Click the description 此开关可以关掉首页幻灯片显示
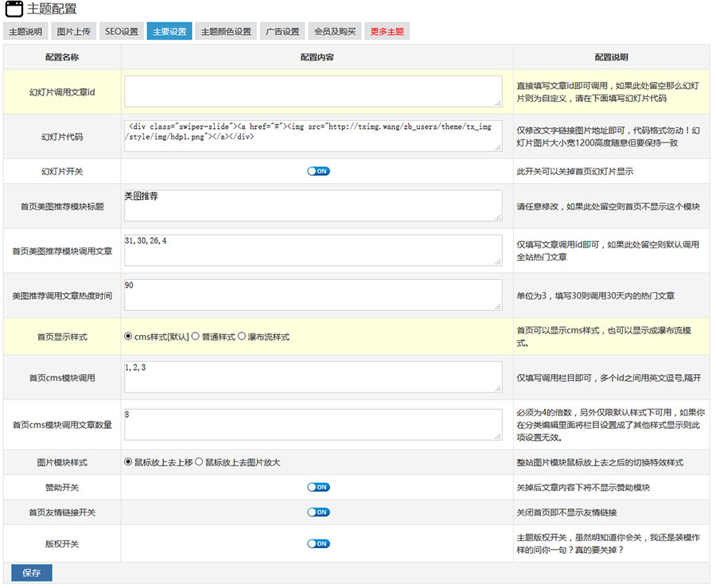 (x=575, y=172)
